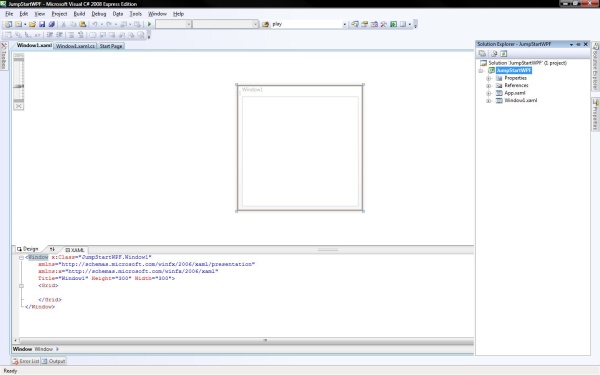Click the designer zoom slider thumb

coord(18,86)
